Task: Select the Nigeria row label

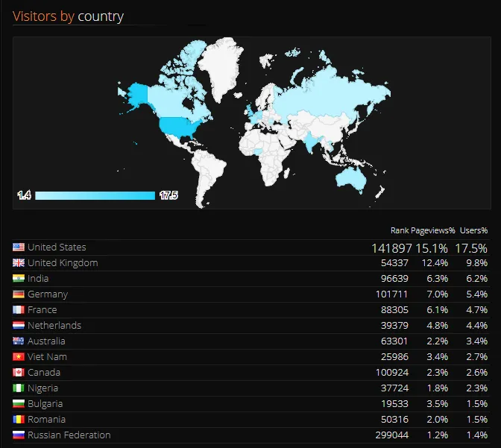Action: tap(42, 388)
